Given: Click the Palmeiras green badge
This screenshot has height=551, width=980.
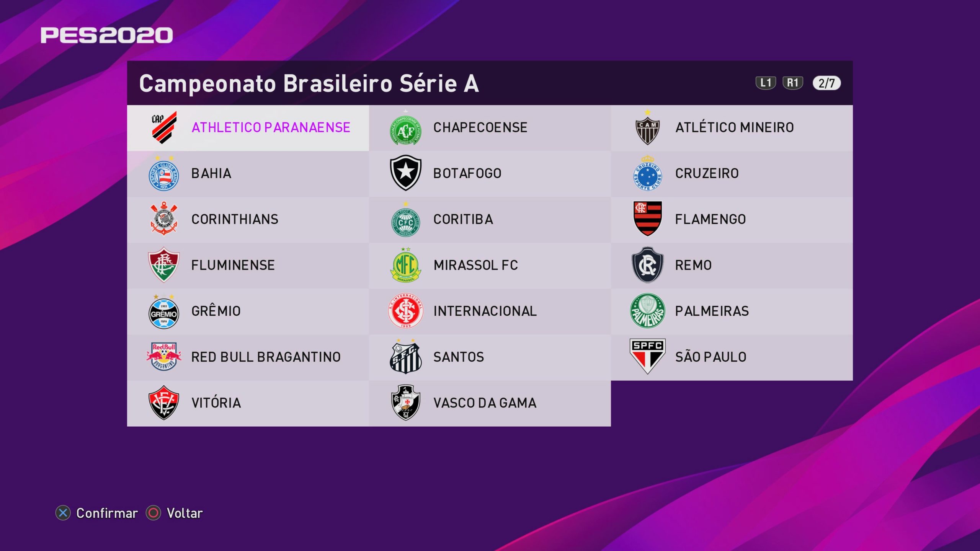Looking at the screenshot, I should 647,310.
